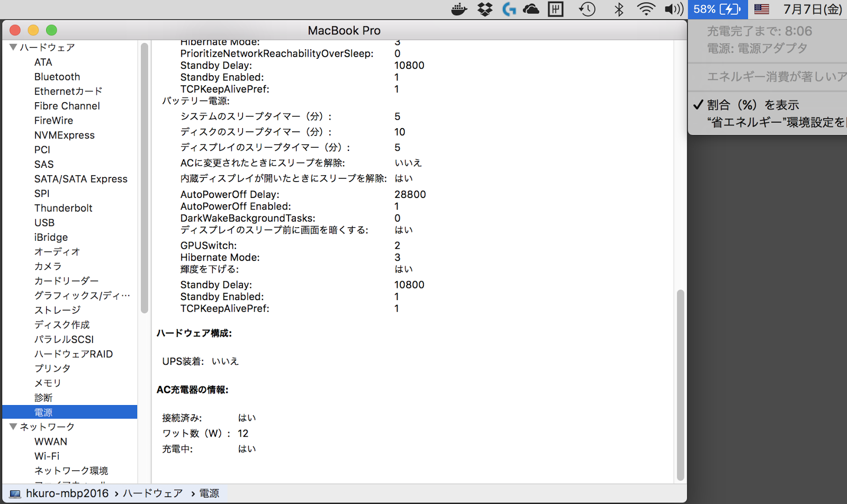Viewport: 847px width, 504px height.
Task: Collapse the ハードウェア tree section
Action: 13,47
